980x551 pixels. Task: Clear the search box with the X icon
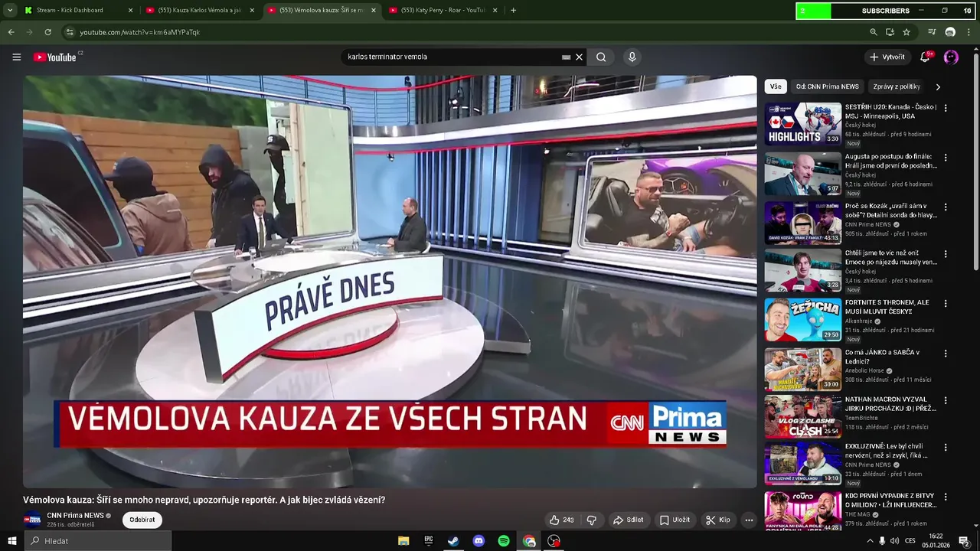[580, 57]
